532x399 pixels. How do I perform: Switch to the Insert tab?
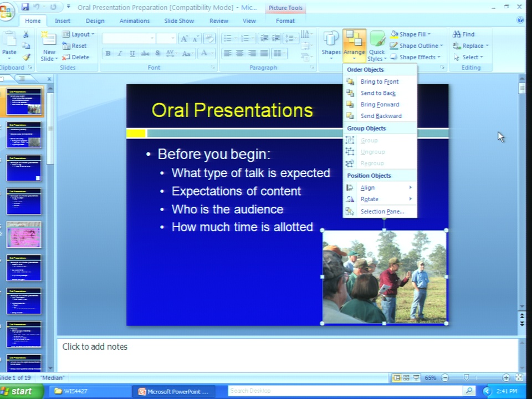(63, 21)
